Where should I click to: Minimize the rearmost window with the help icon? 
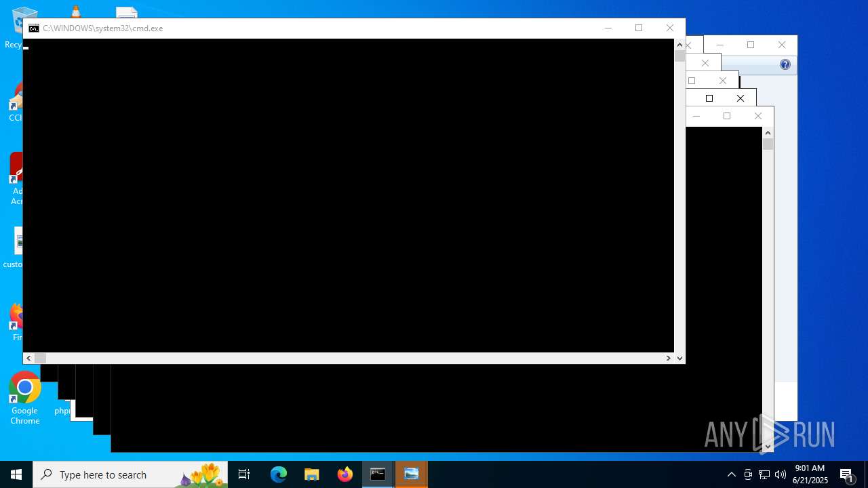719,45
